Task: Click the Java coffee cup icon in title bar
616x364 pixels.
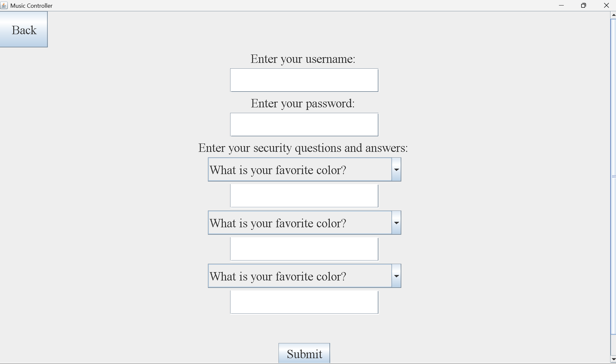Action: [x=4, y=5]
